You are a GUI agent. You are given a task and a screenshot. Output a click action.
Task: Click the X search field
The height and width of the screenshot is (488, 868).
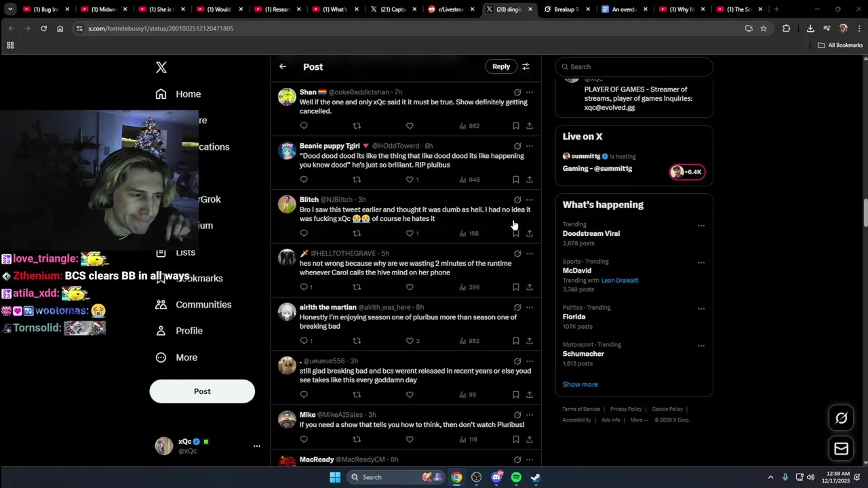pos(634,66)
